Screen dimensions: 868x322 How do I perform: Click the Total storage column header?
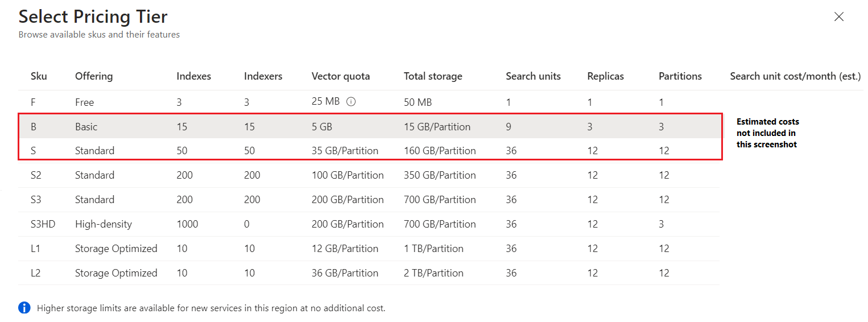click(x=433, y=76)
